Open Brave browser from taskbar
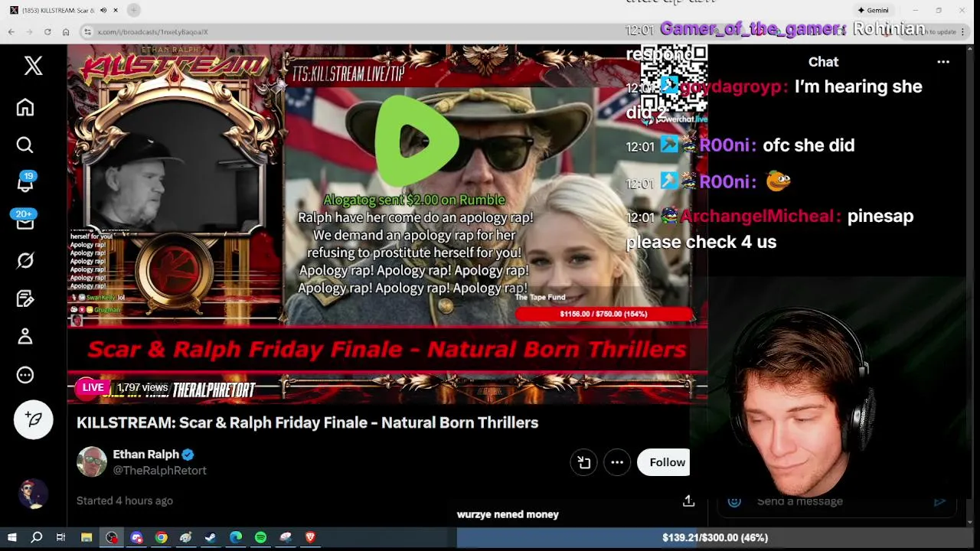Image resolution: width=980 pixels, height=551 pixels. tap(310, 537)
